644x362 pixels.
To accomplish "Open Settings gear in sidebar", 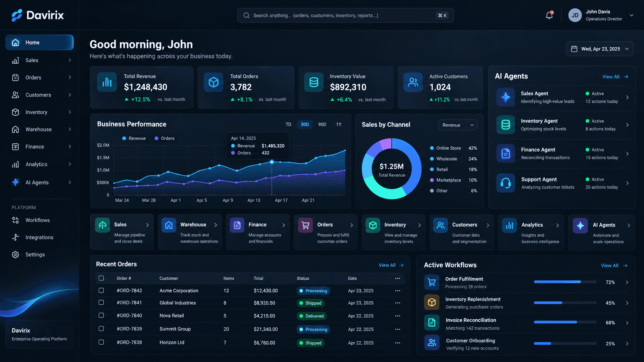I will click(x=15, y=255).
